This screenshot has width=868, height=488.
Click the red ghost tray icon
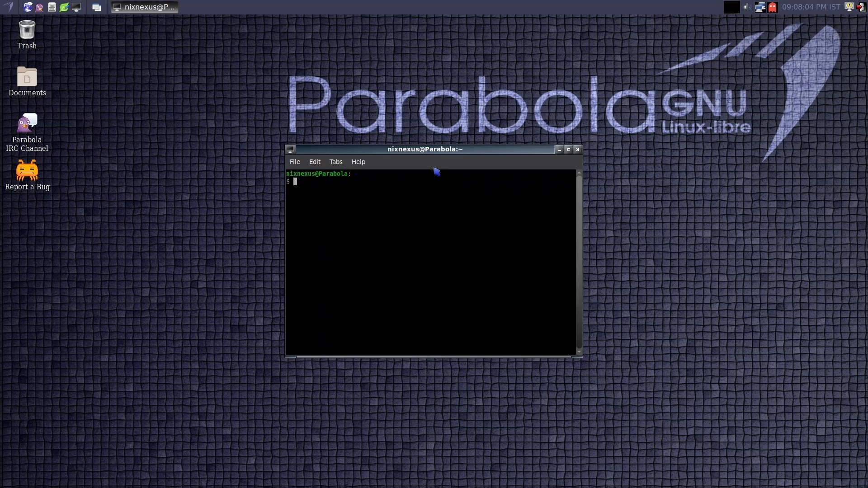[772, 7]
